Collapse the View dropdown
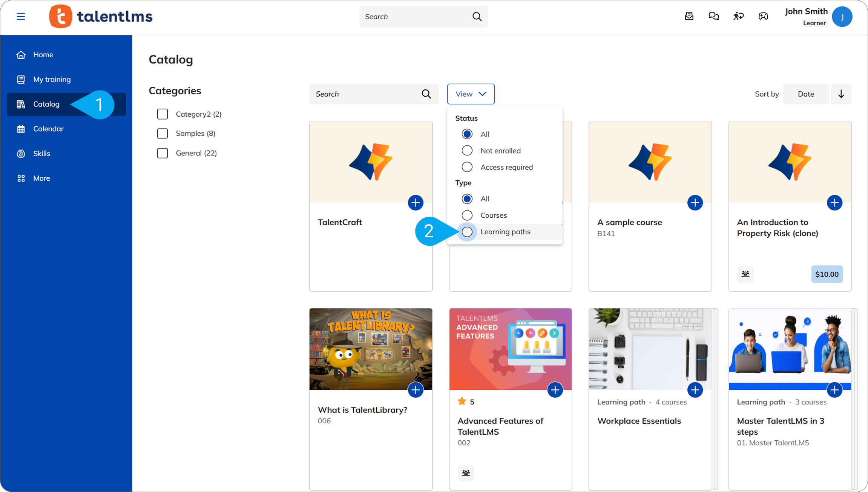The width and height of the screenshot is (868, 492). click(471, 94)
